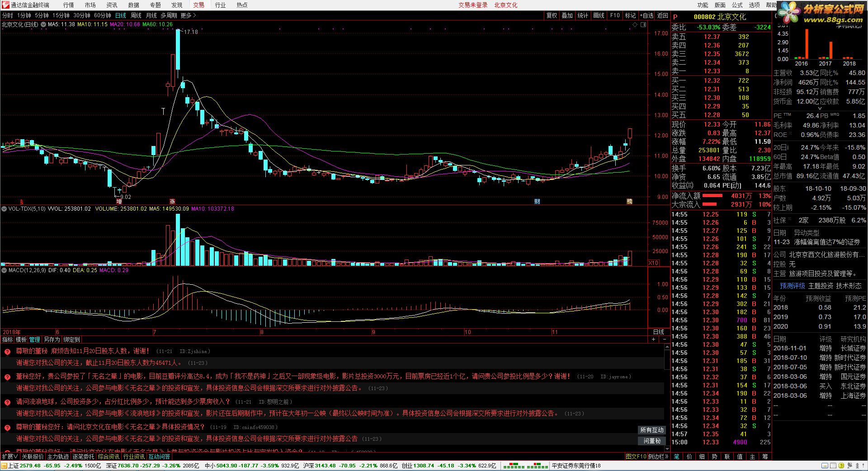Image resolution: width=868 pixels, height=471 pixels.
Task: Click the 榜 ranking marker on the chart
Action: coord(629,202)
